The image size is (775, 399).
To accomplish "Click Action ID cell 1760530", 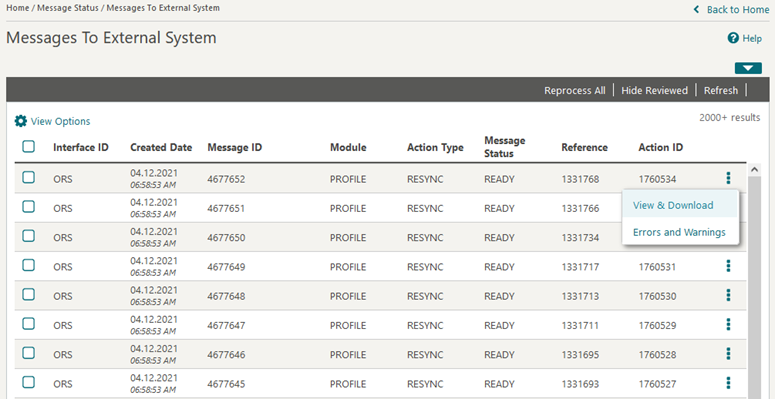I will [x=657, y=296].
